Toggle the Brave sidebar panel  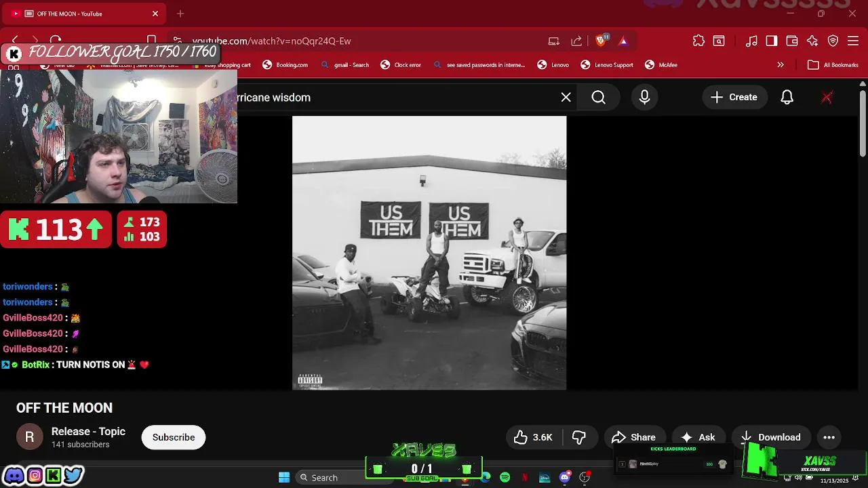772,41
